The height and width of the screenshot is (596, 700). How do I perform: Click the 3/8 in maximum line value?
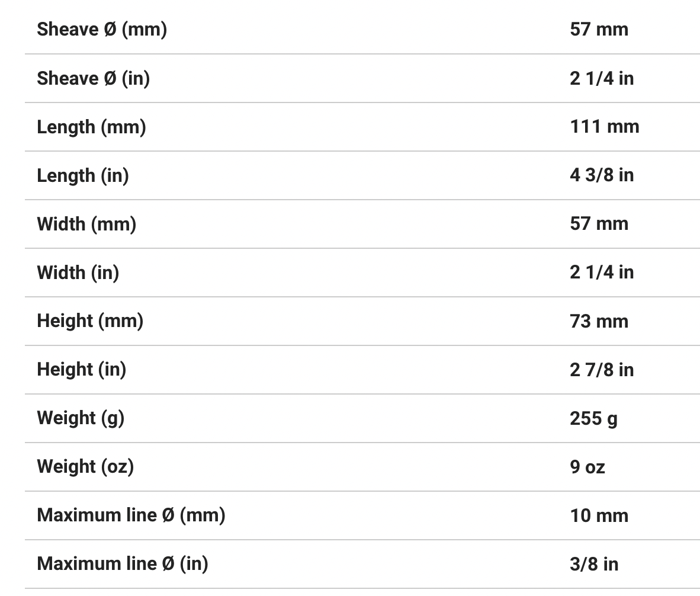click(x=593, y=563)
